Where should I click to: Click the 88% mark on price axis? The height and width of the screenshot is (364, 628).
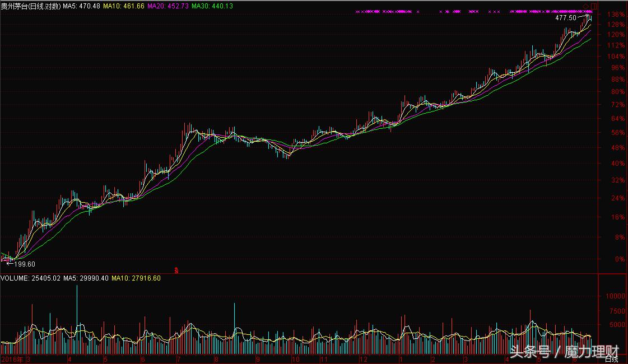[617, 80]
